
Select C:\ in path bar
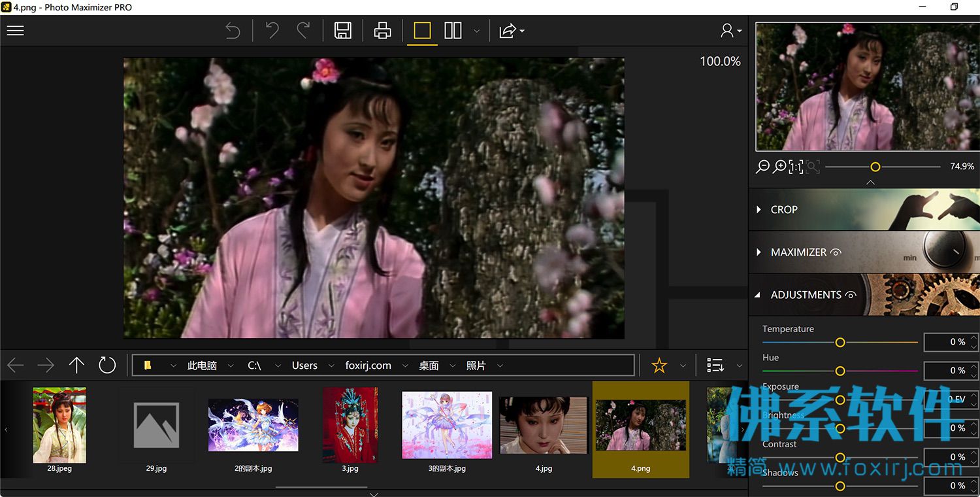pos(254,366)
